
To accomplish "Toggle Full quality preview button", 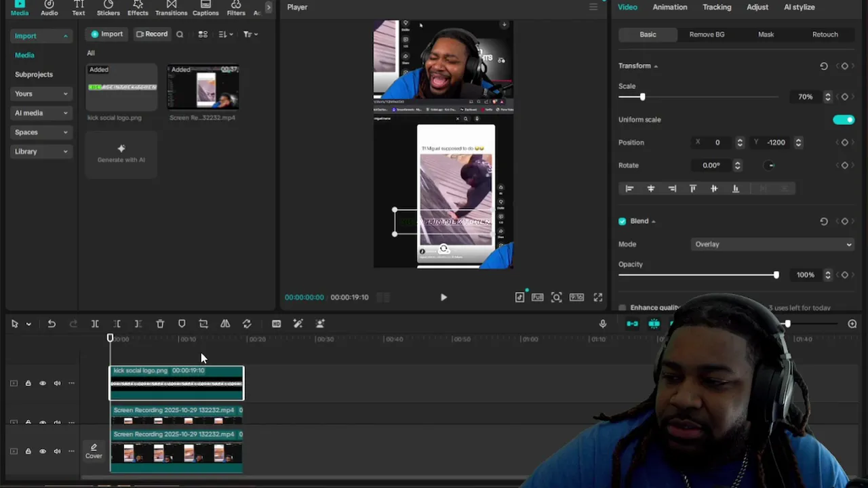I will pyautogui.click(x=537, y=297).
